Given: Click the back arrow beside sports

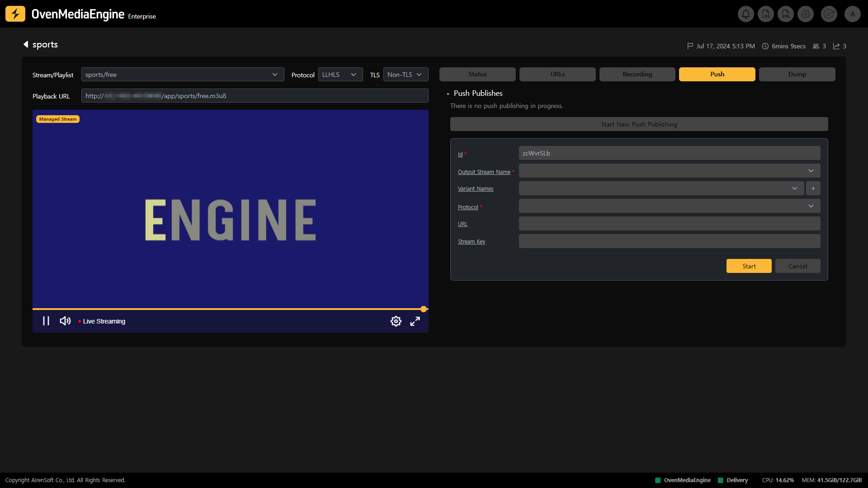Looking at the screenshot, I should [x=26, y=44].
